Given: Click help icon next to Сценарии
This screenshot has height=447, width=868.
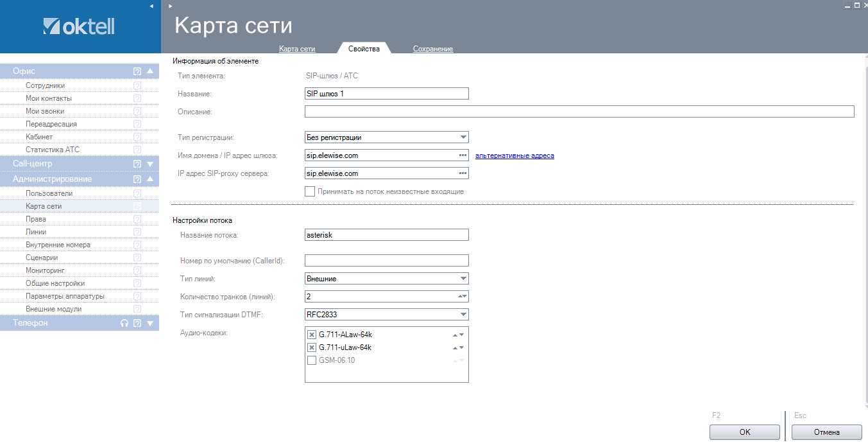Looking at the screenshot, I should 137,258.
